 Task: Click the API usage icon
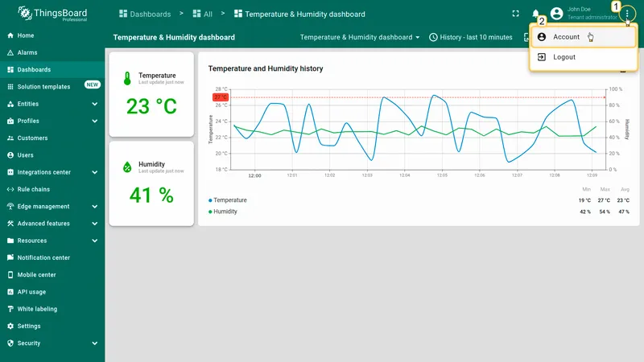pyautogui.click(x=10, y=292)
